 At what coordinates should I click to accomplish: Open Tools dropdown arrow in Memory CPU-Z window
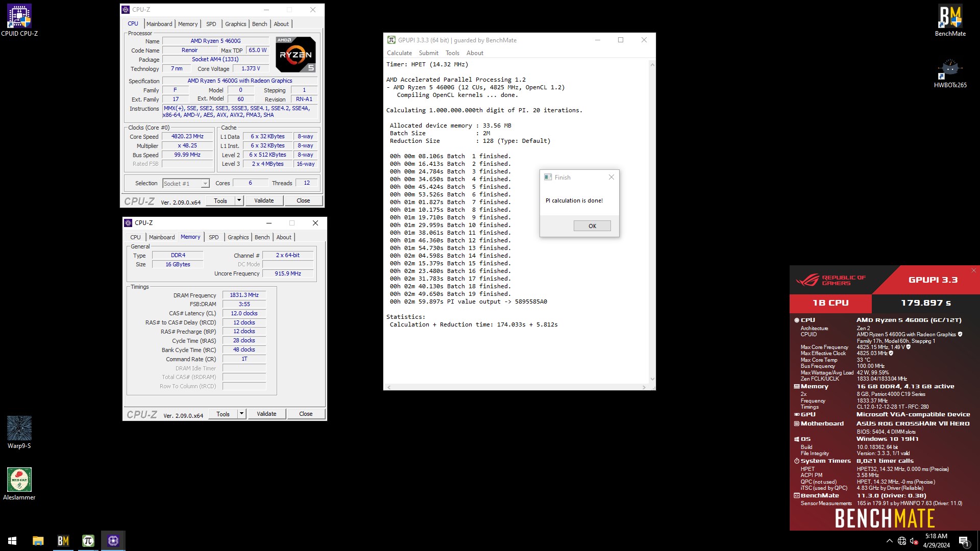tap(241, 414)
